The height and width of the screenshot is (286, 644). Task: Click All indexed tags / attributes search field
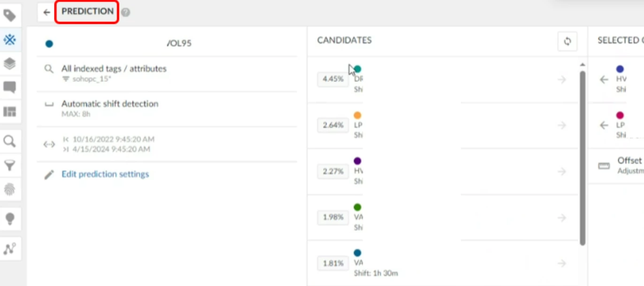[x=114, y=69]
